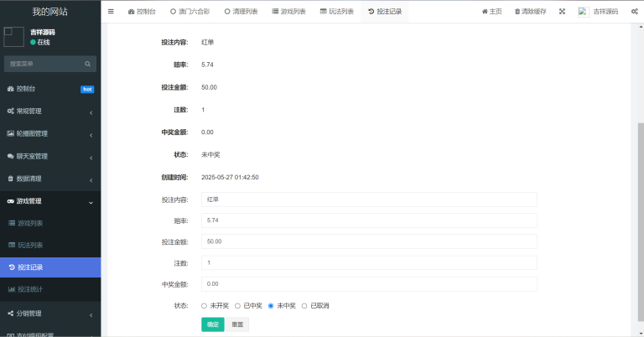This screenshot has height=337, width=644.
Task: Click the user avatar in sidebar
Action: click(x=13, y=36)
